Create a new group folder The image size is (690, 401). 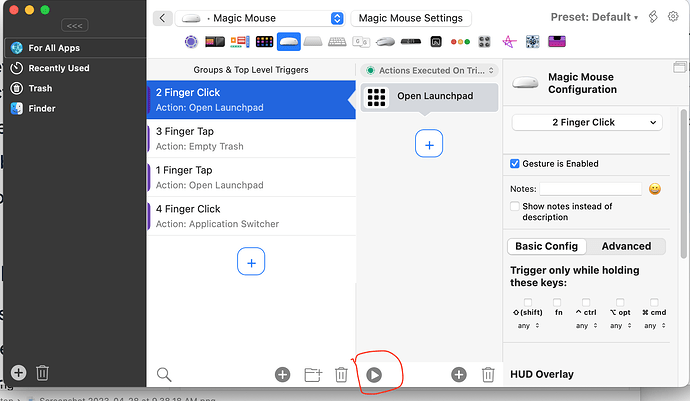click(313, 375)
